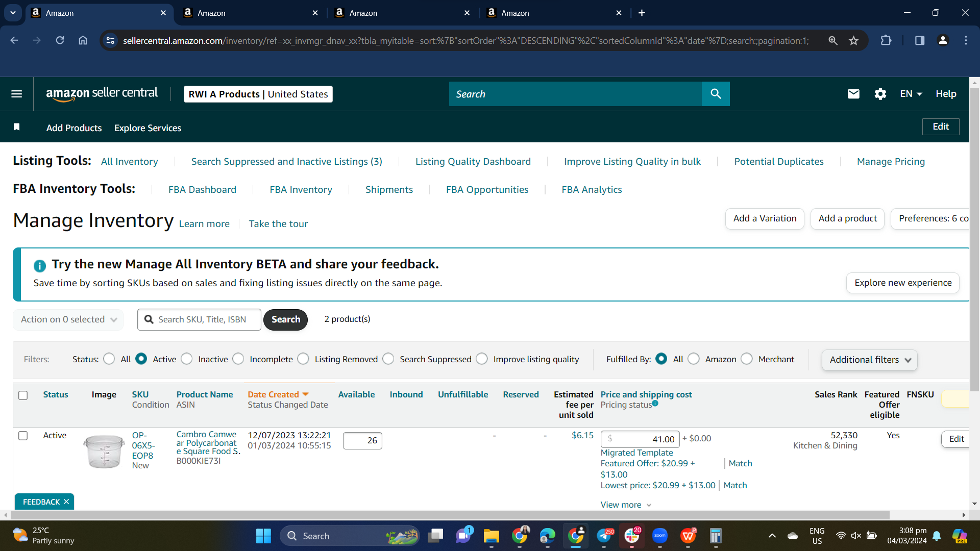Viewport: 980px width, 551px height.
Task: Select Fulfilled By Merchant radio button
Action: [x=747, y=359]
